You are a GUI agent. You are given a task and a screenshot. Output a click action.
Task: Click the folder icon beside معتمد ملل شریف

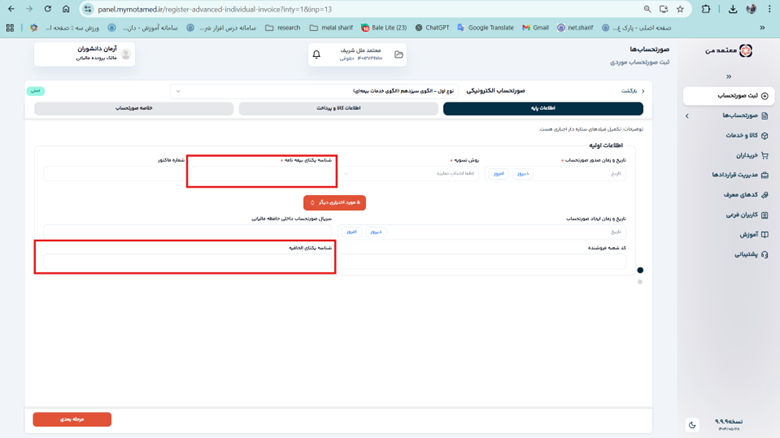[x=398, y=55]
